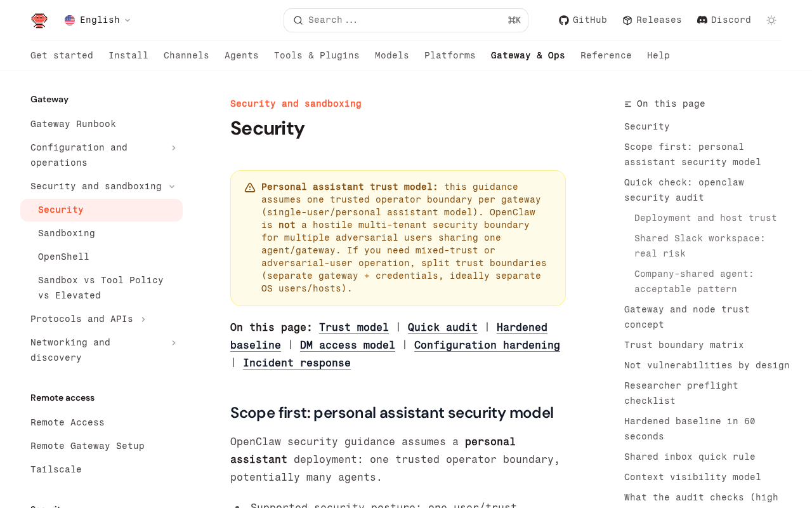Expand Protocols and APIs section

coord(143,319)
